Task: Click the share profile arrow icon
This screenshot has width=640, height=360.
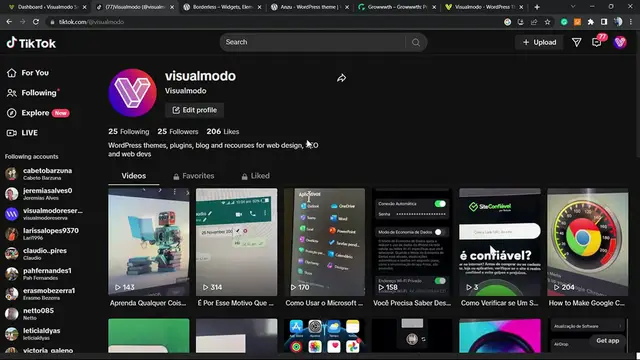Action: point(341,78)
